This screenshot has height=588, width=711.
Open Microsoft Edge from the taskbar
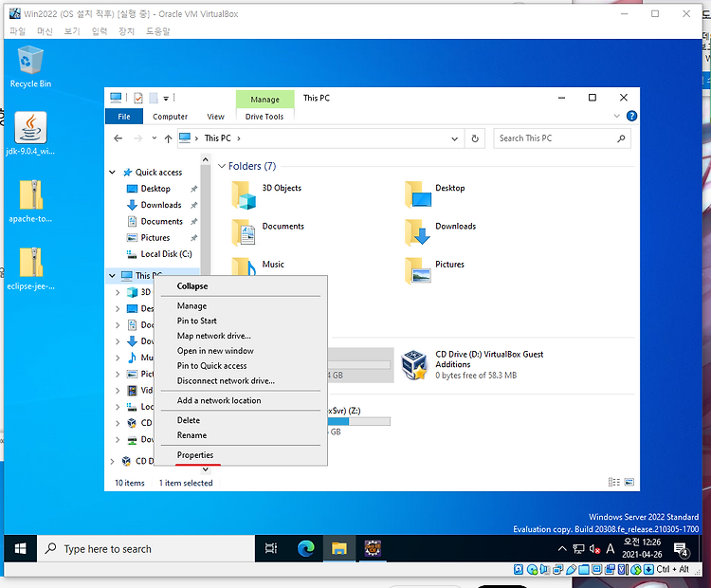[x=306, y=549]
